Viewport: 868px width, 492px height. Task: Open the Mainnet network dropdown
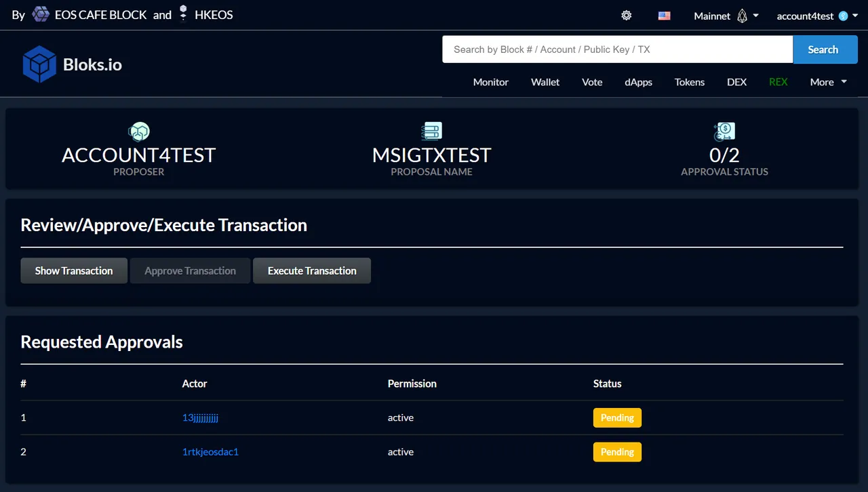[726, 16]
